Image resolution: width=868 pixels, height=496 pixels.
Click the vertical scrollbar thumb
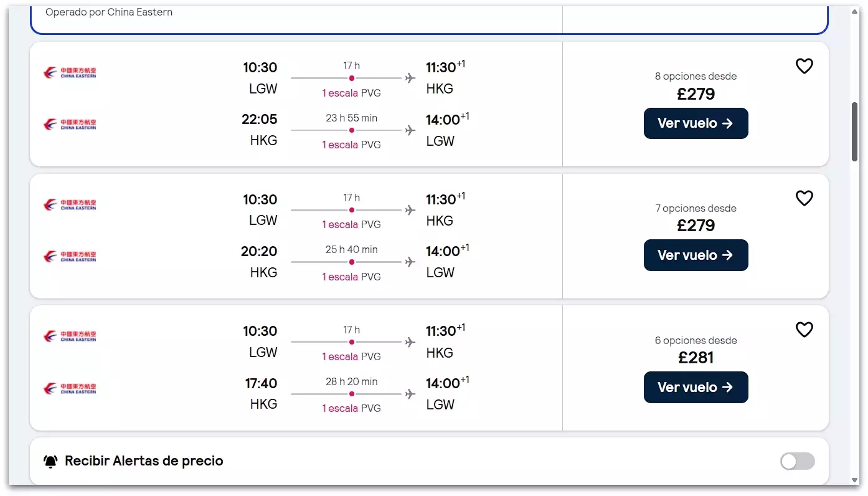tap(854, 131)
